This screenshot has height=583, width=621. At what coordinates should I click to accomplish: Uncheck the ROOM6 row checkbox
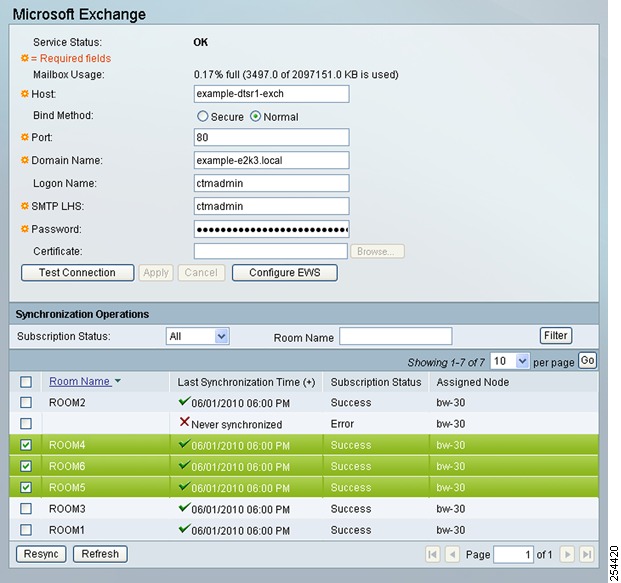click(x=26, y=466)
